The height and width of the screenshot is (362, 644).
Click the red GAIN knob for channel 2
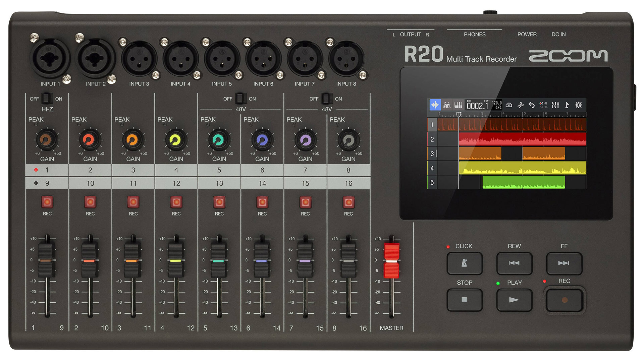(89, 140)
